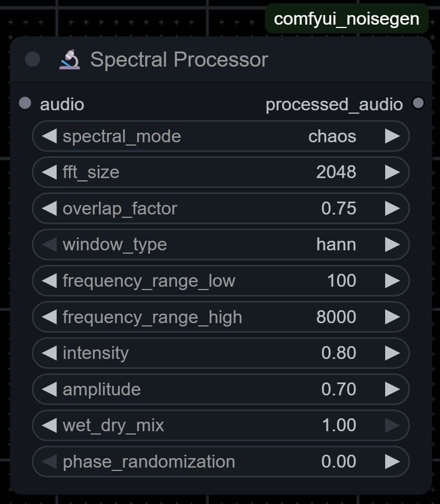
Task: Click the processed_audio output socket
Action: [x=418, y=104]
